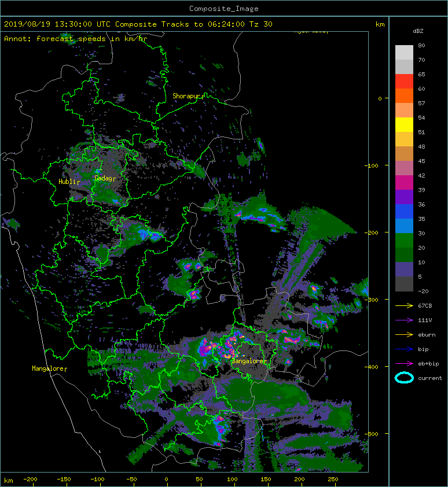Click the light gray 70–80 dBZ swatch
Viewport: 448px width, 487px height.
pyautogui.click(x=404, y=52)
